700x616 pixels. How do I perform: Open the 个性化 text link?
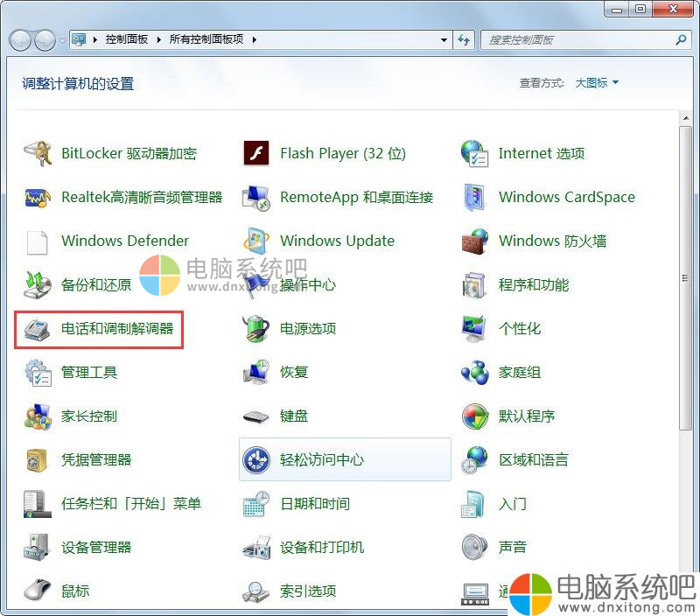(519, 328)
